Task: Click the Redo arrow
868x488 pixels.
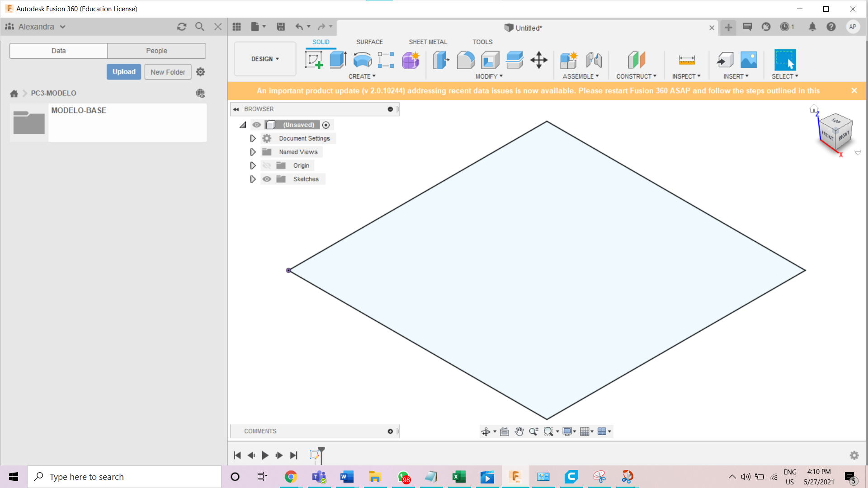Action: 321,27
